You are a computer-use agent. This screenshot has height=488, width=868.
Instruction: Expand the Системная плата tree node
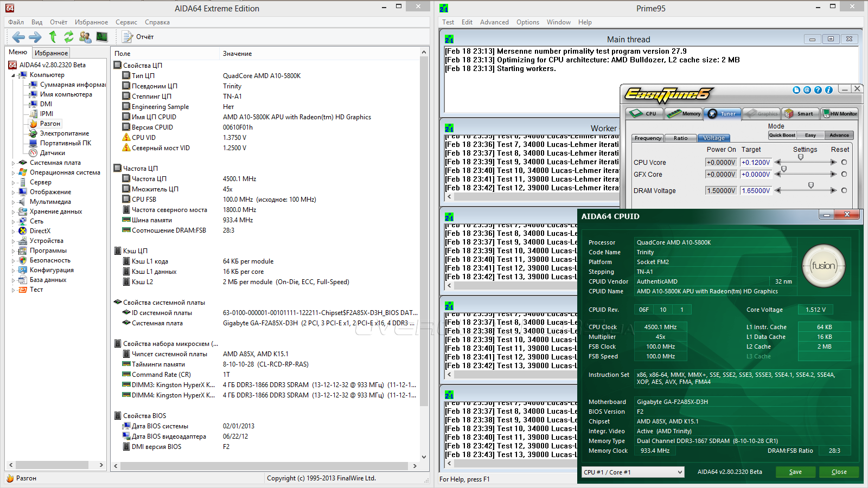tap(13, 163)
